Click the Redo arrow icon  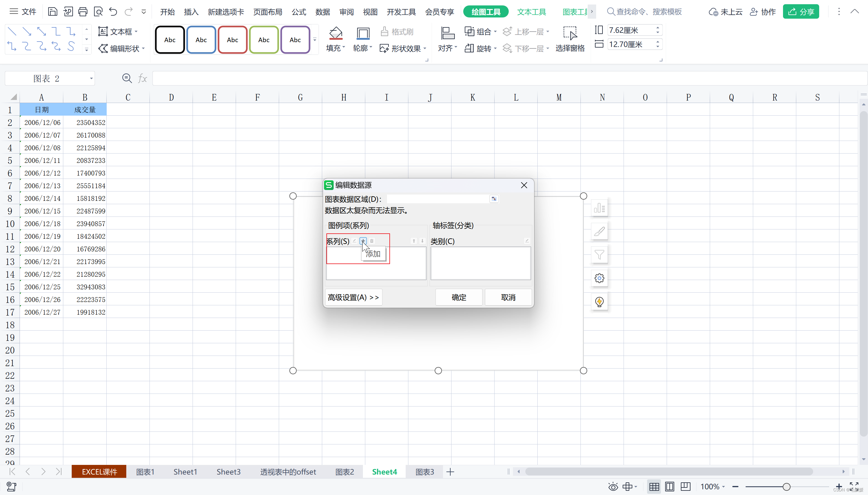tap(128, 12)
